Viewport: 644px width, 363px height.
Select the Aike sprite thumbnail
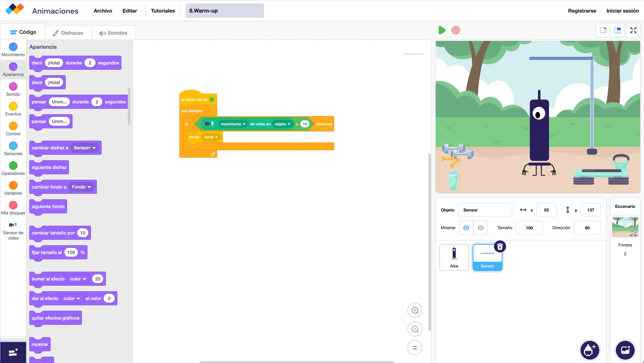(454, 257)
